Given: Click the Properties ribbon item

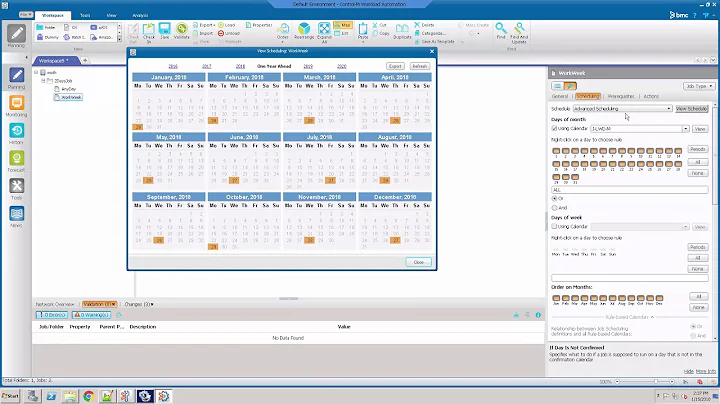Looking at the screenshot, I should click(259, 25).
